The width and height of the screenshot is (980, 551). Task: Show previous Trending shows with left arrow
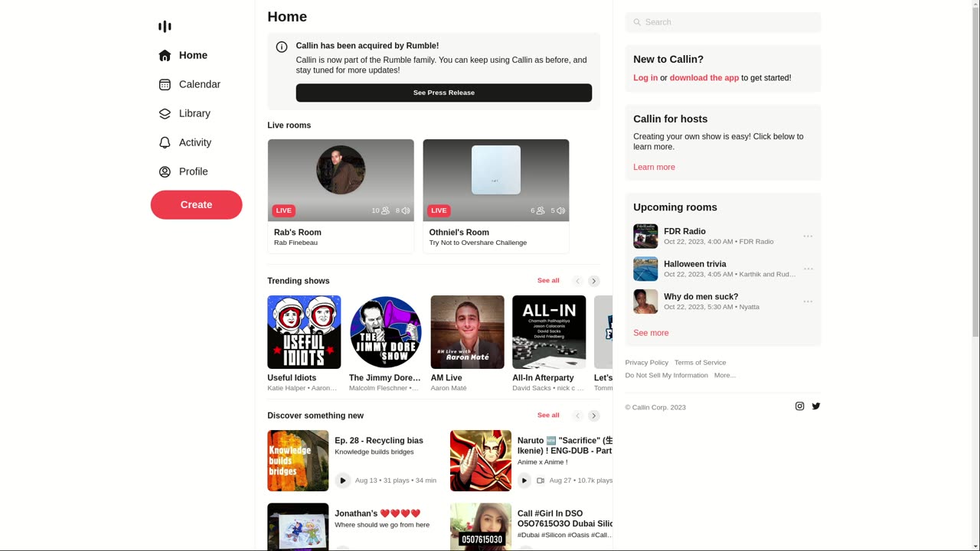pos(578,281)
